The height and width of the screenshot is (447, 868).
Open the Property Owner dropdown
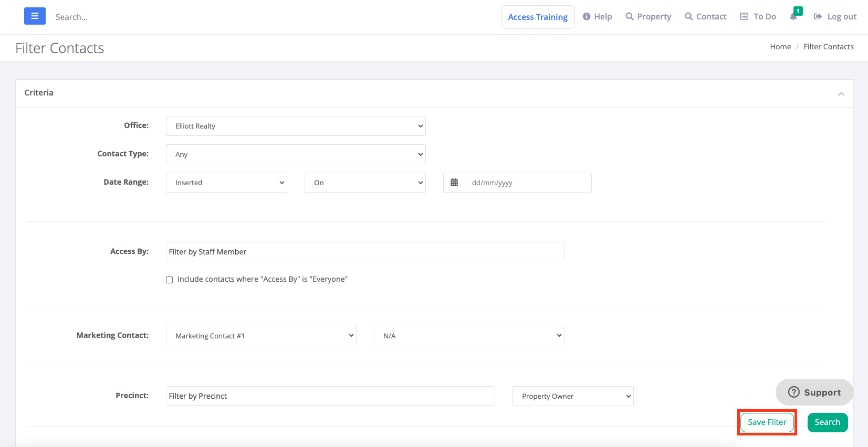573,396
